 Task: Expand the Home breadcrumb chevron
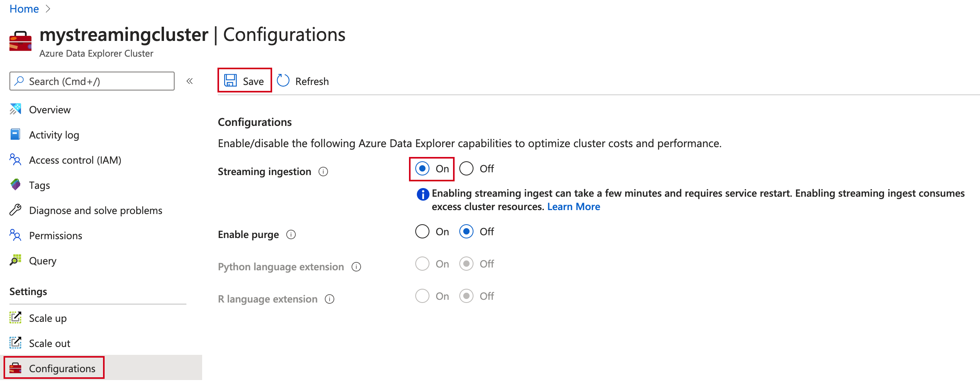pyautogui.click(x=48, y=9)
